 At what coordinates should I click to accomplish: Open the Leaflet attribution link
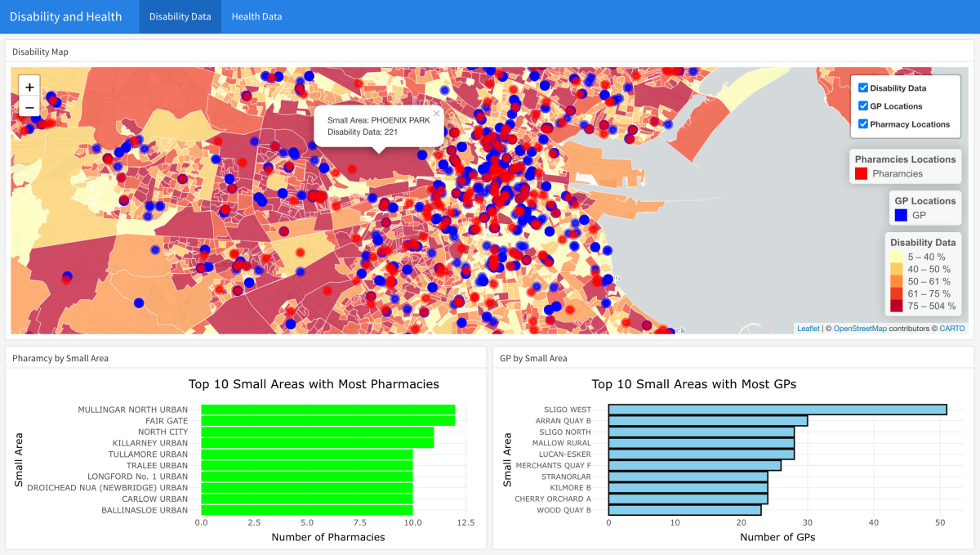(808, 328)
